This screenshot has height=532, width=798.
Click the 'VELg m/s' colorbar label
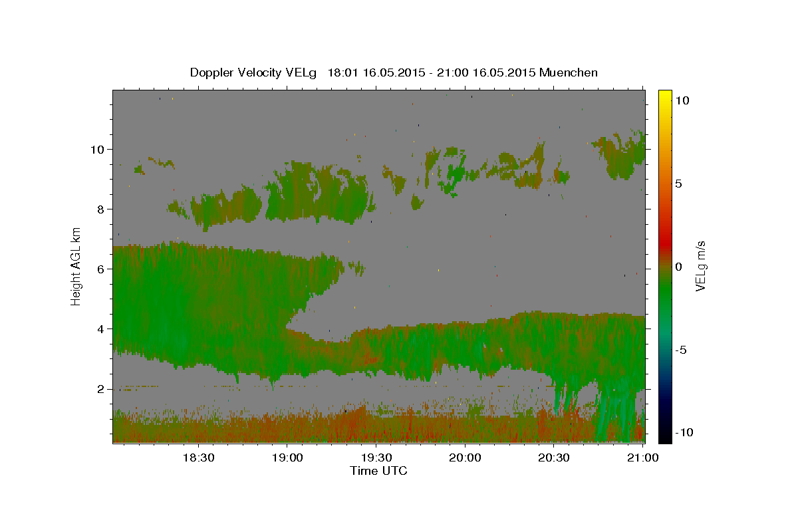coord(700,266)
